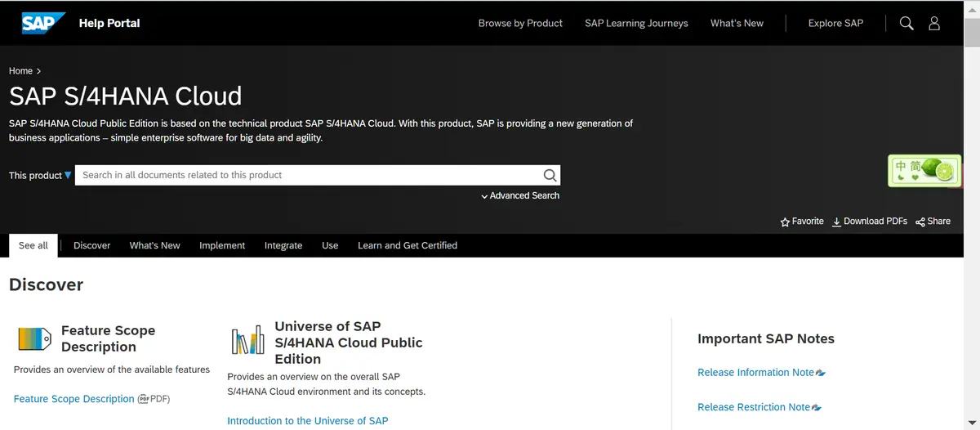
Task: Open the Explore SAP menu
Action: click(835, 23)
